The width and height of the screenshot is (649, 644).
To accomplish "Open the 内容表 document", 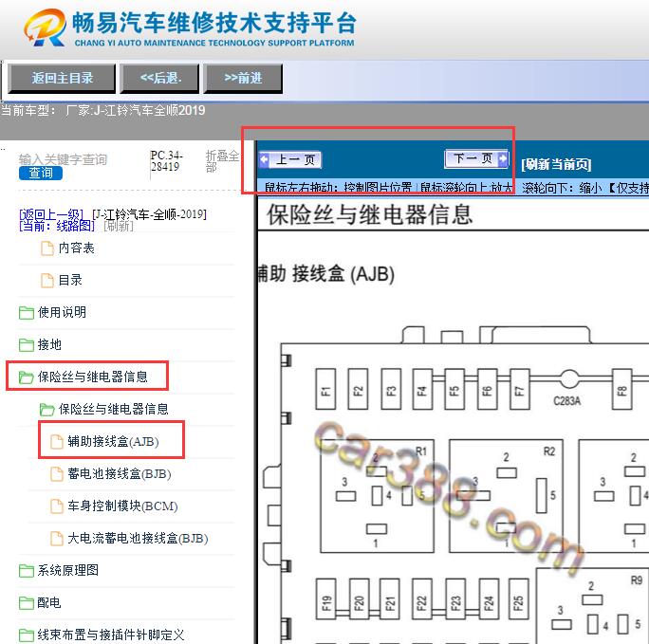I will pyautogui.click(x=76, y=248).
